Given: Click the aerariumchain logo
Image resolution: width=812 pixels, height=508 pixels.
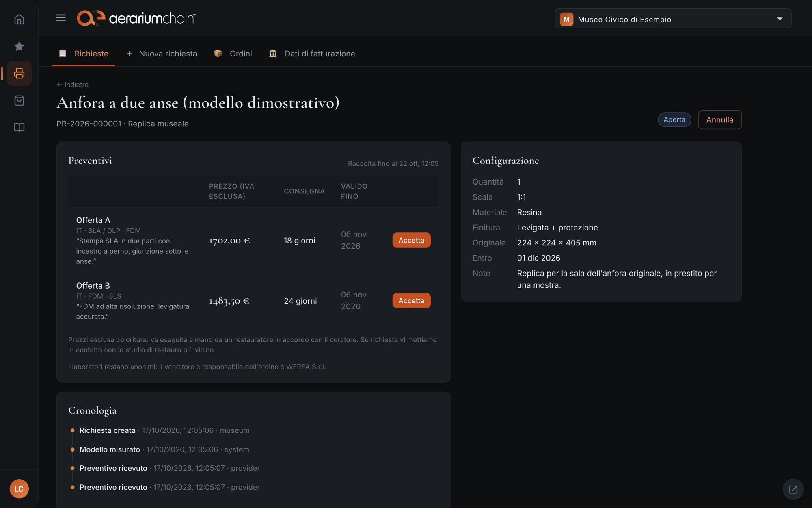Looking at the screenshot, I should (136, 18).
